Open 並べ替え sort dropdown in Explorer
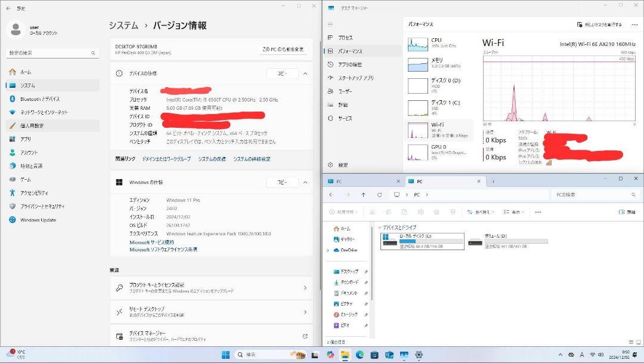Image resolution: width=644 pixels, height=363 pixels. (481, 212)
